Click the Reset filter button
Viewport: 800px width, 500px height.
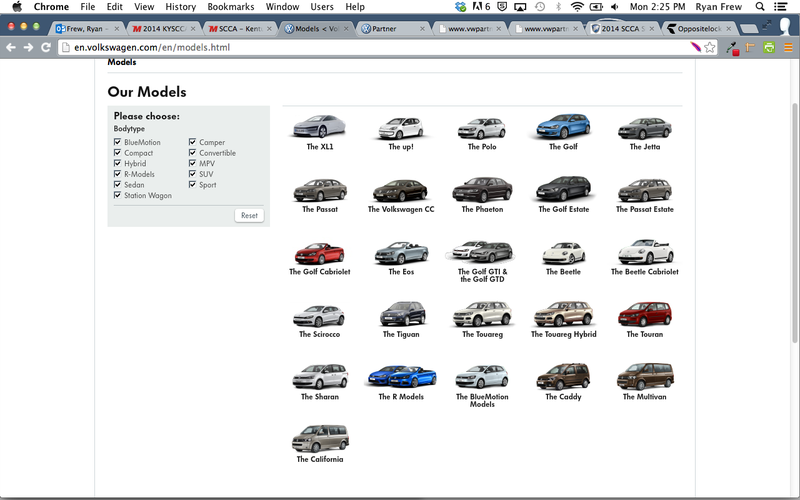coord(249,215)
